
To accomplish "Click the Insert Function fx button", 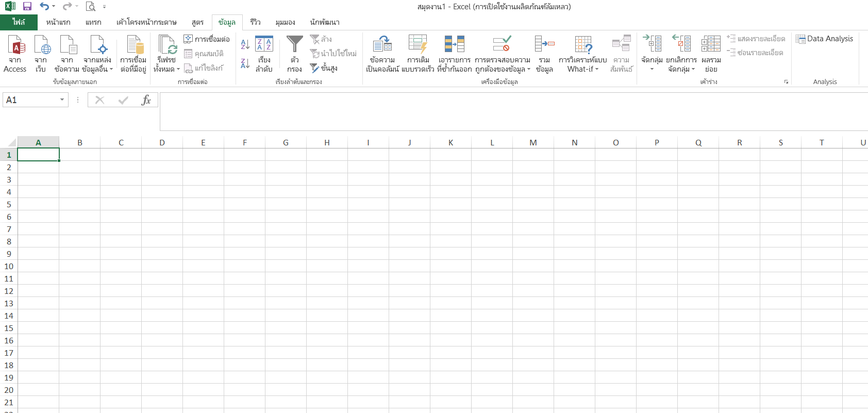I will coord(146,100).
